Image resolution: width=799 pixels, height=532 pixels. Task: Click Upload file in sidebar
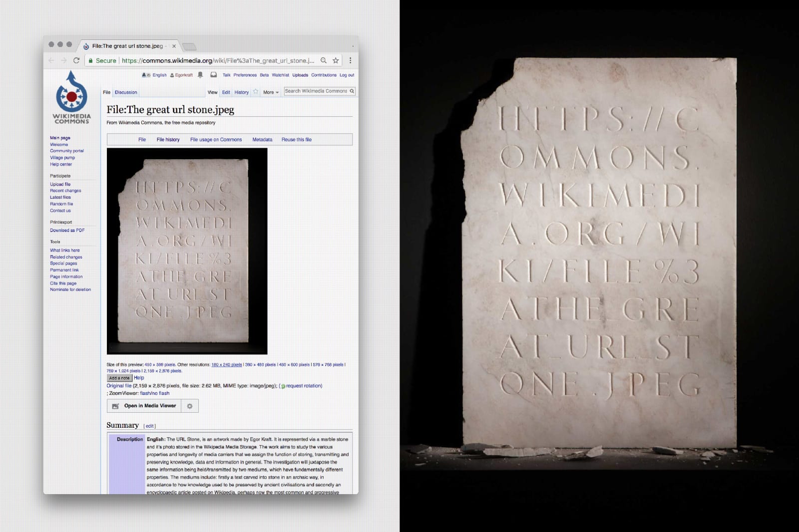pyautogui.click(x=60, y=184)
